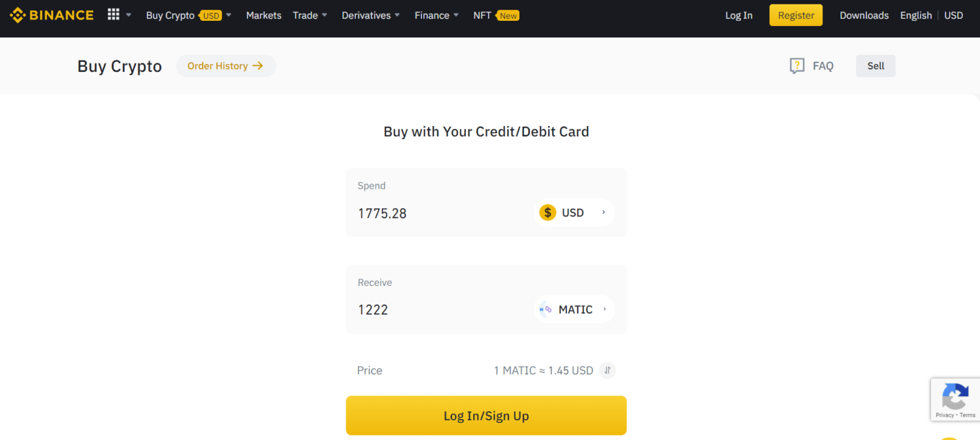Click the Order History arrow icon
The width and height of the screenshot is (980, 440).
coord(258,65)
